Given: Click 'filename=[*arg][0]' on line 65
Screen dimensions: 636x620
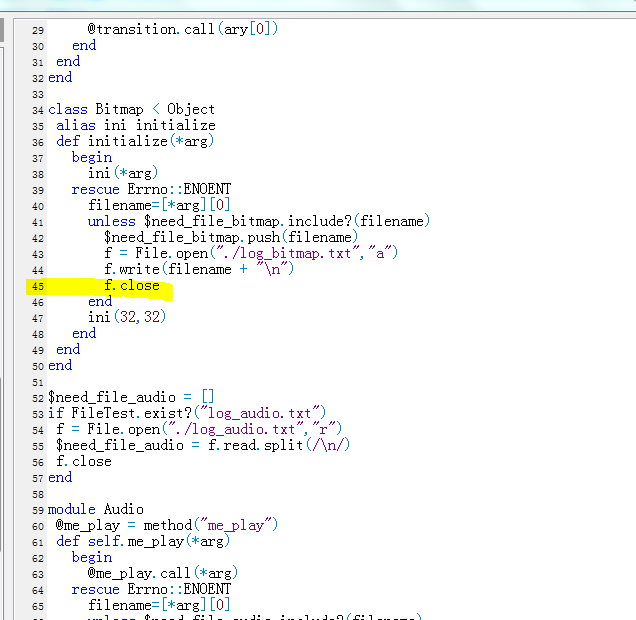Looking at the screenshot, I should coord(159,605).
